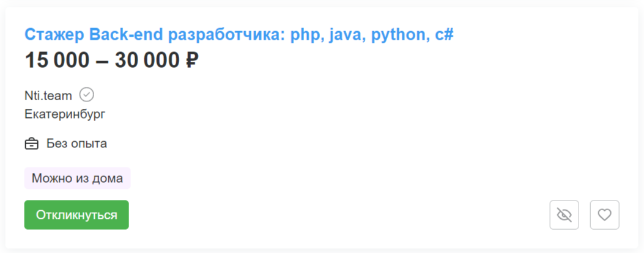644x253 pixels.
Task: Click the 30 000 upper salary figure
Action: pos(144,61)
